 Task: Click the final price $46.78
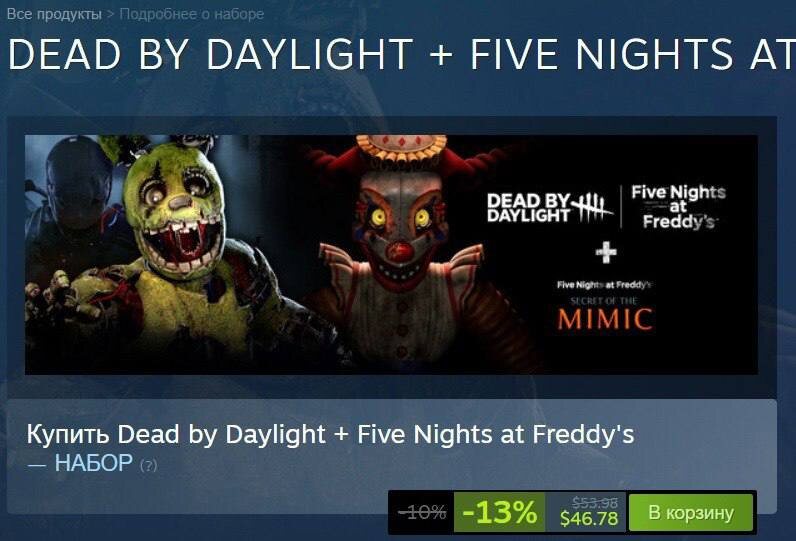point(589,518)
